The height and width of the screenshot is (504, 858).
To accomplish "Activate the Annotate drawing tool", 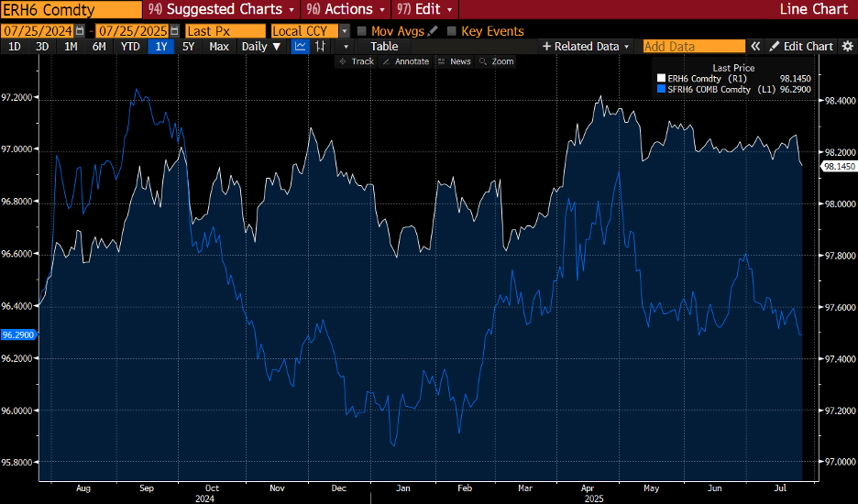I will tap(405, 61).
